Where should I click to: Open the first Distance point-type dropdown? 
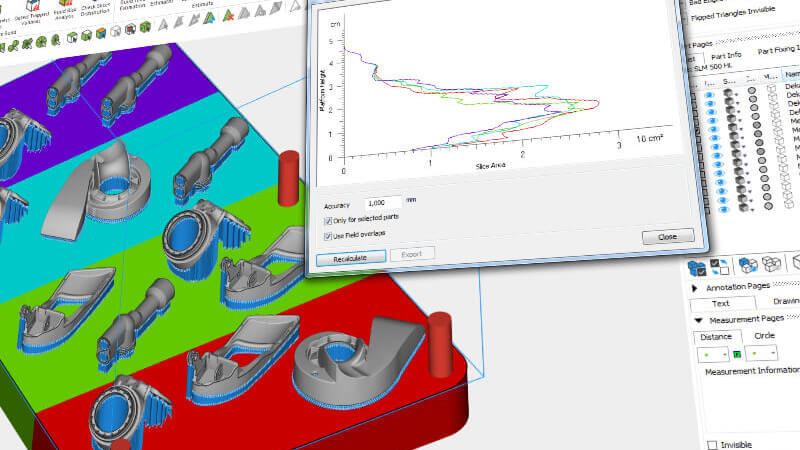(x=711, y=354)
